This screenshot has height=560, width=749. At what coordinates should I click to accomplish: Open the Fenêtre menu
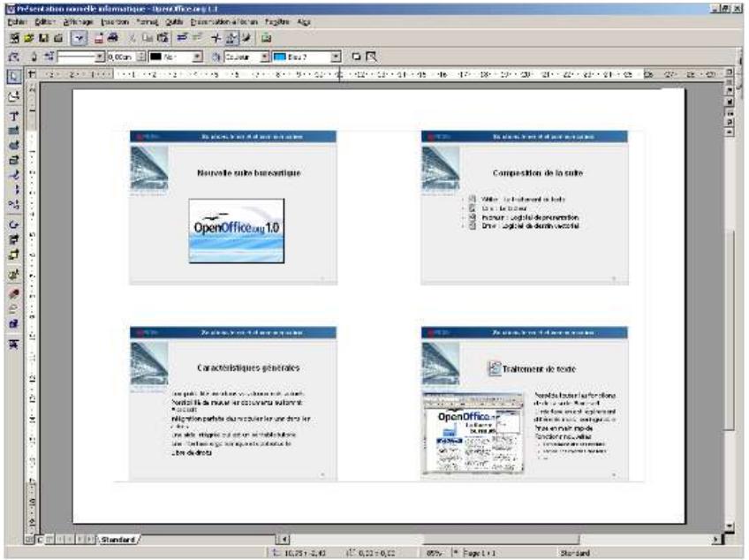277,22
